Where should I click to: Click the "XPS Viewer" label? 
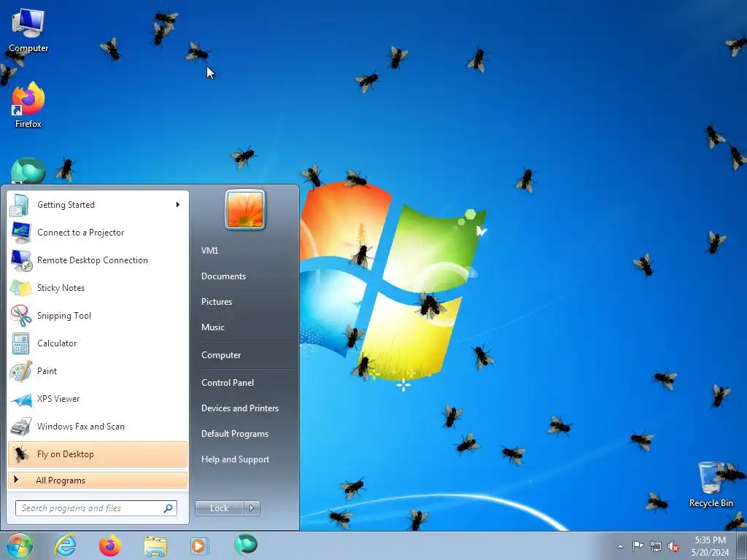click(58, 399)
